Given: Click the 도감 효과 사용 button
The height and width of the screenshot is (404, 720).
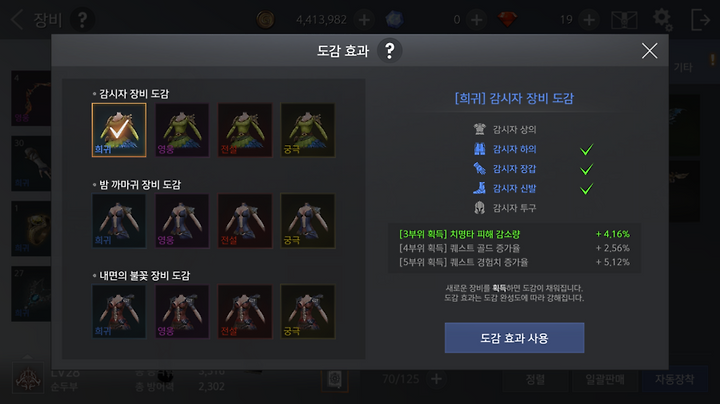Looking at the screenshot, I should (514, 338).
